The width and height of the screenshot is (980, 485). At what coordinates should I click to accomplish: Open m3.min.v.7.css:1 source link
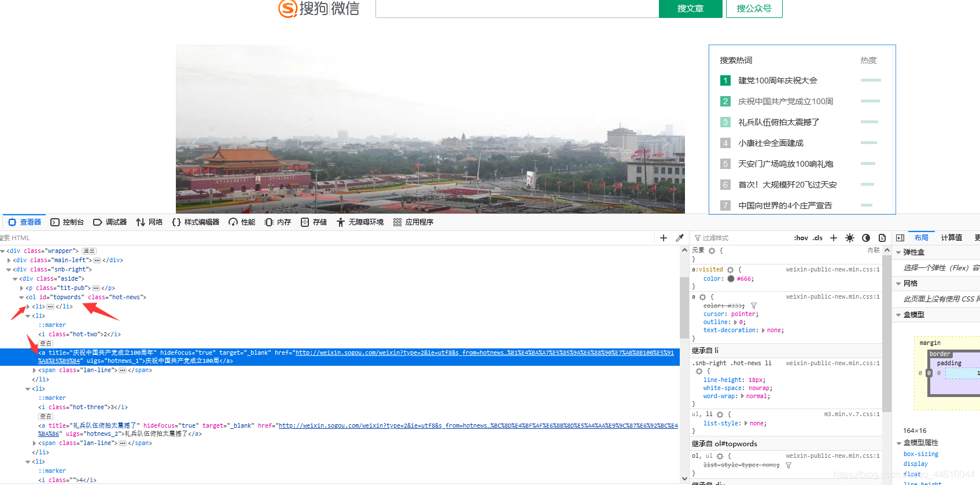[852, 414]
